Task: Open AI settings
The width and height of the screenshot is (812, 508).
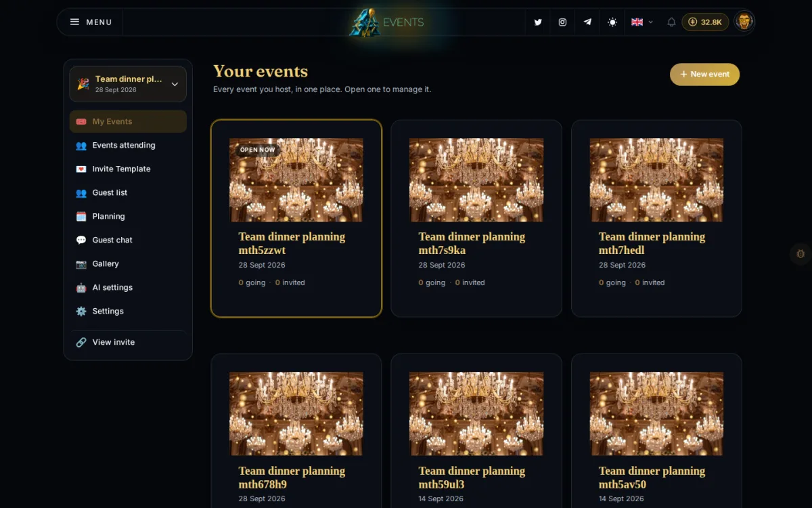Action: point(128,287)
